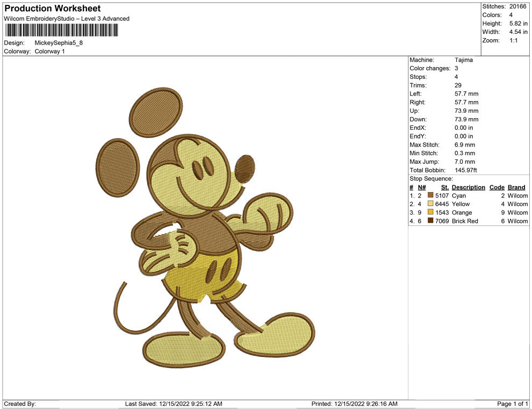The image size is (532, 409).
Task: Click the barcode under the Wilcom title
Action: coord(61,30)
